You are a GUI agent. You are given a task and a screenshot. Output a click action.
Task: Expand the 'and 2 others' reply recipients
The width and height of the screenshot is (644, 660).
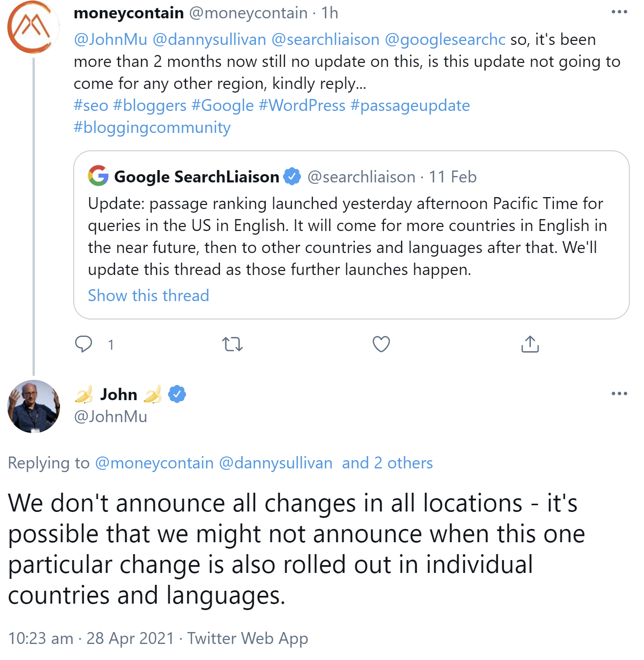pos(387,463)
